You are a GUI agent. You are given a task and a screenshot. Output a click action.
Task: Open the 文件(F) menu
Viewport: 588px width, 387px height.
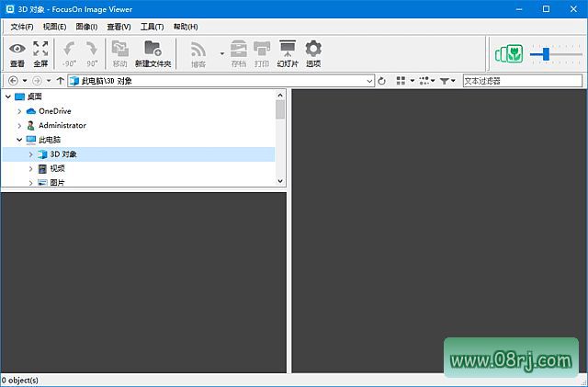tap(22, 27)
